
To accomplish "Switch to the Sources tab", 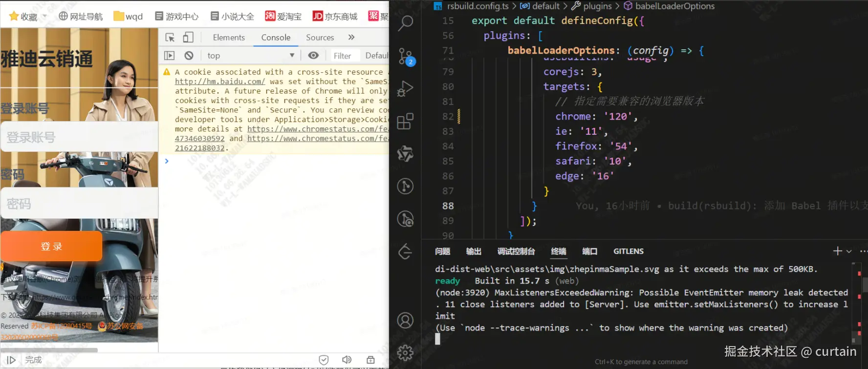I will (x=320, y=38).
